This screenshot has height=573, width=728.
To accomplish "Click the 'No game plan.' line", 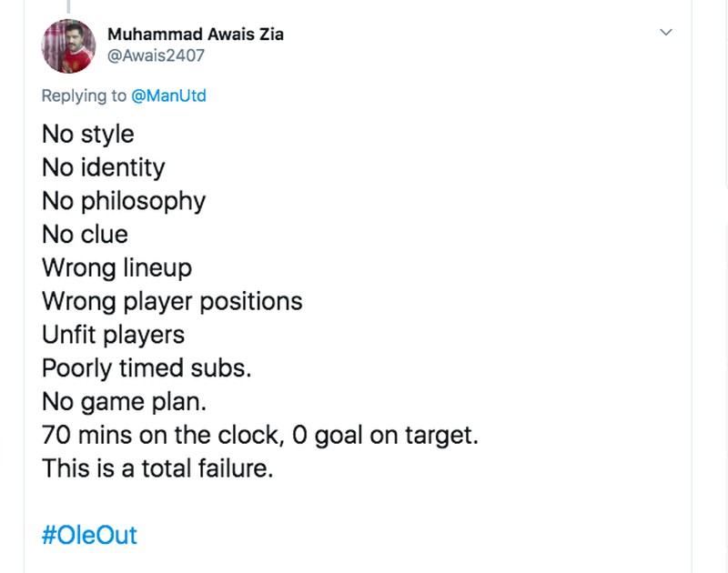I will tap(120, 402).
